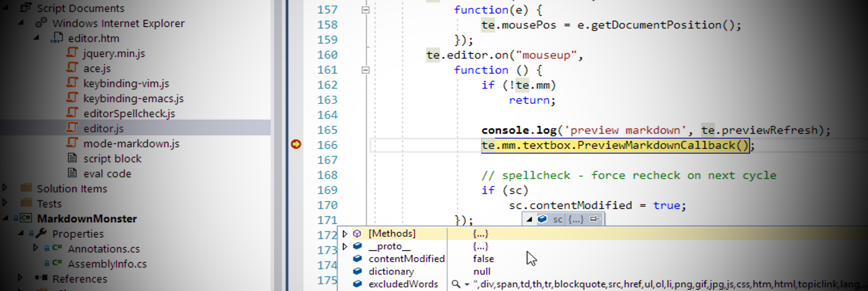Image resolution: width=868 pixels, height=291 pixels.
Task: Collapse the sc data tip arrow
Action: [528, 219]
